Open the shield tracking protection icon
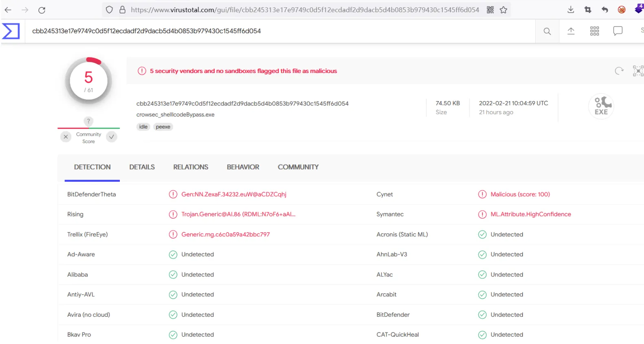Viewport: 644px width, 344px height. click(109, 10)
